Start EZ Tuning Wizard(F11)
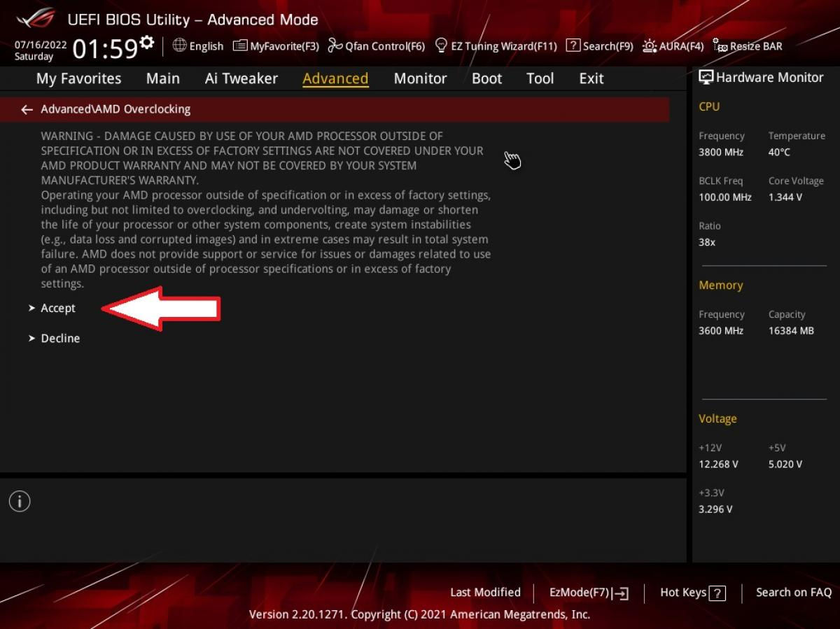Viewport: 840px width, 629px height. tap(496, 46)
